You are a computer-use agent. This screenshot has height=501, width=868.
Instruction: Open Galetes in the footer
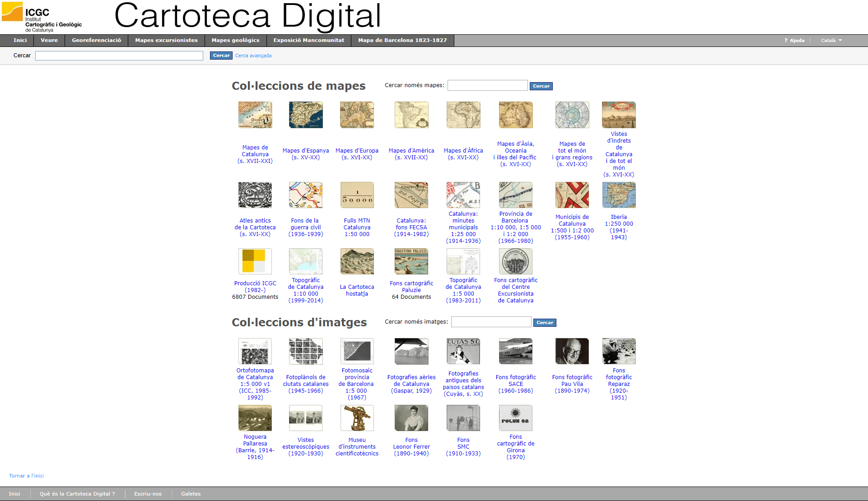click(x=191, y=493)
